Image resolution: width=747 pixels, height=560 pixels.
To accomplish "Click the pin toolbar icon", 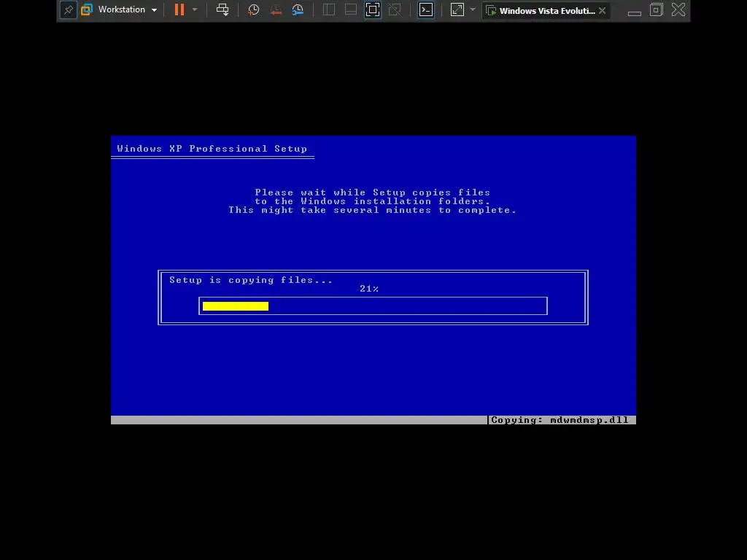I will 69,9.
